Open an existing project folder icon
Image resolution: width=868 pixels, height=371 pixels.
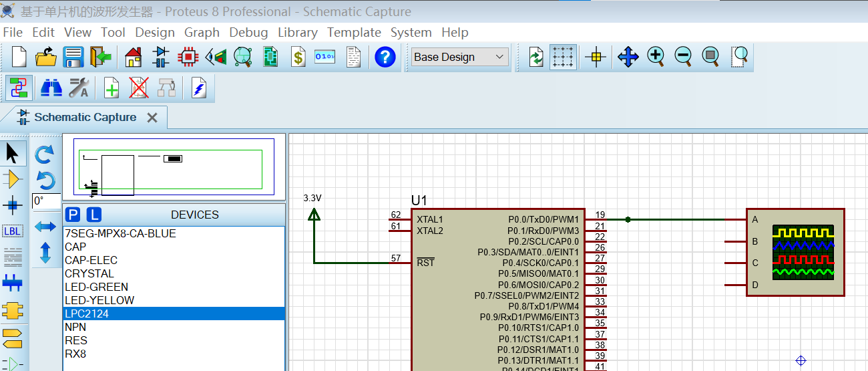46,57
